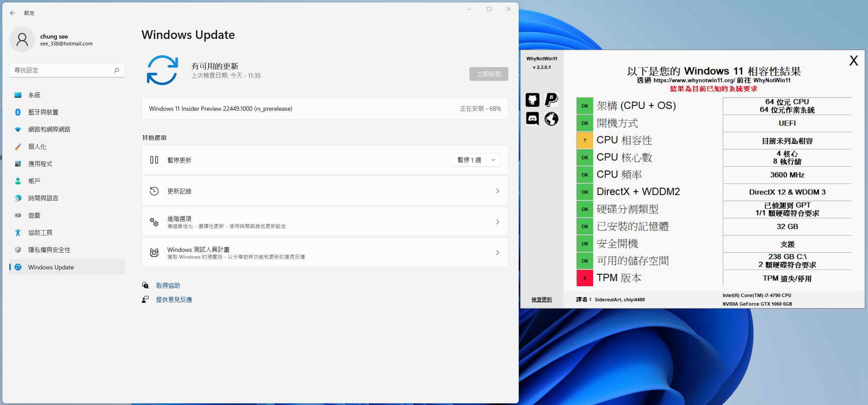
Task: Open 隱私權與安全性 settings category
Action: pyautogui.click(x=67, y=250)
